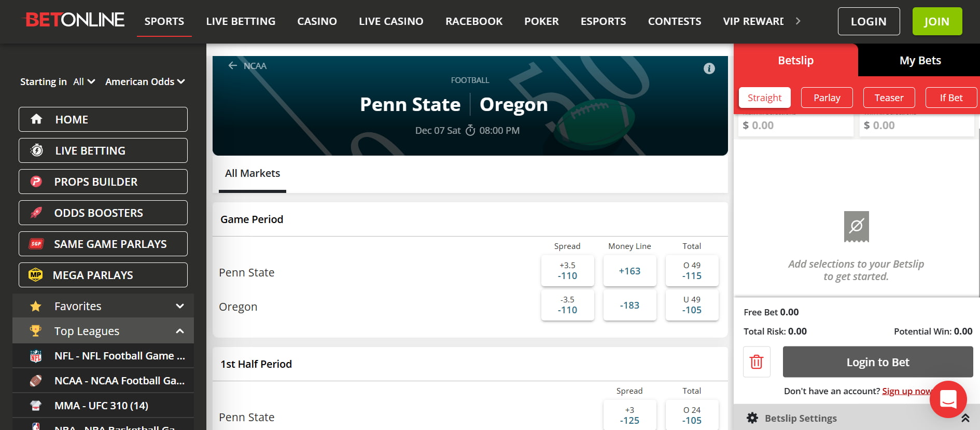The image size is (980, 430).
Task: Open Live Casino in top navigation
Action: (391, 21)
